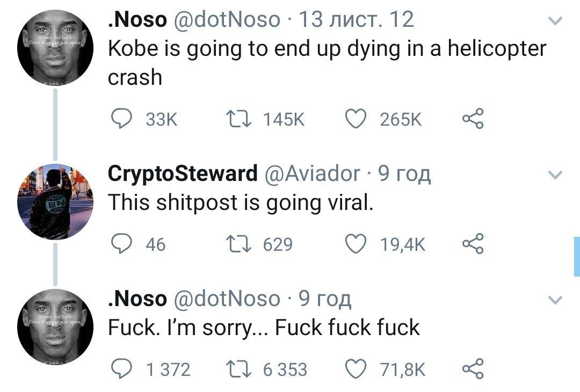
Task: View CryptoSteward's profile picture
Action: click(x=55, y=201)
